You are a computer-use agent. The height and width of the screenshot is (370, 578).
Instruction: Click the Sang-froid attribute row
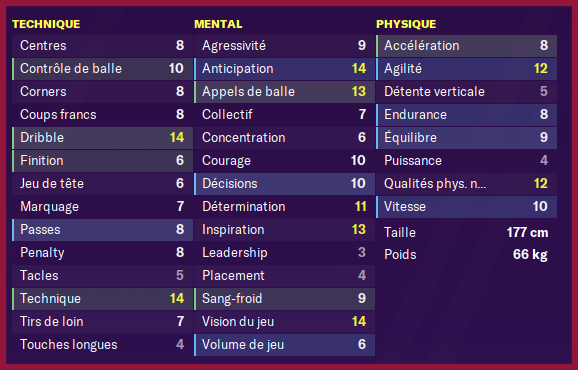click(x=285, y=299)
